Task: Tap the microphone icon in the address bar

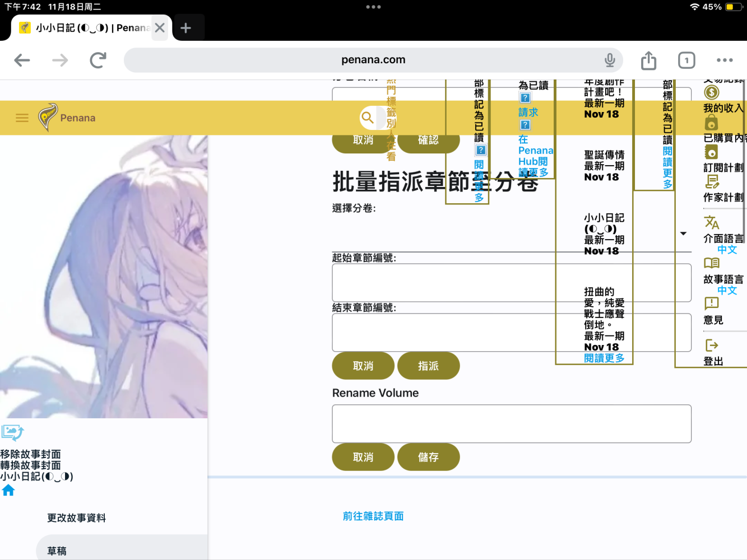Action: coord(610,60)
